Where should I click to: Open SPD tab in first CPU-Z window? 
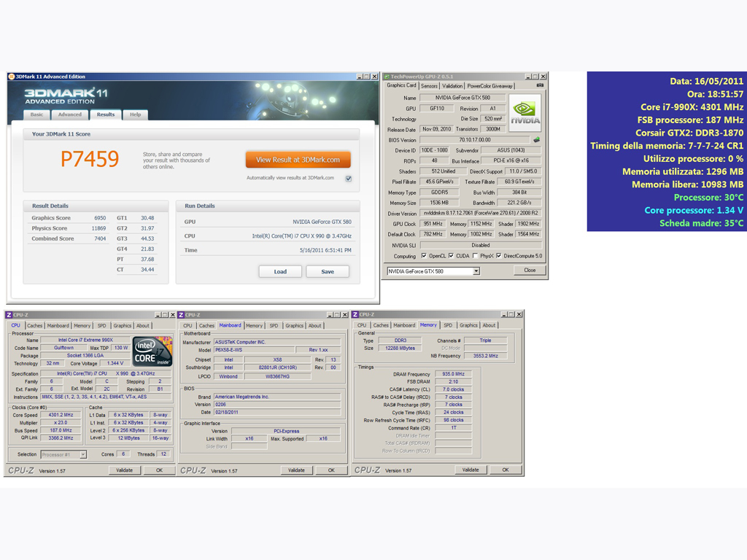point(102,326)
